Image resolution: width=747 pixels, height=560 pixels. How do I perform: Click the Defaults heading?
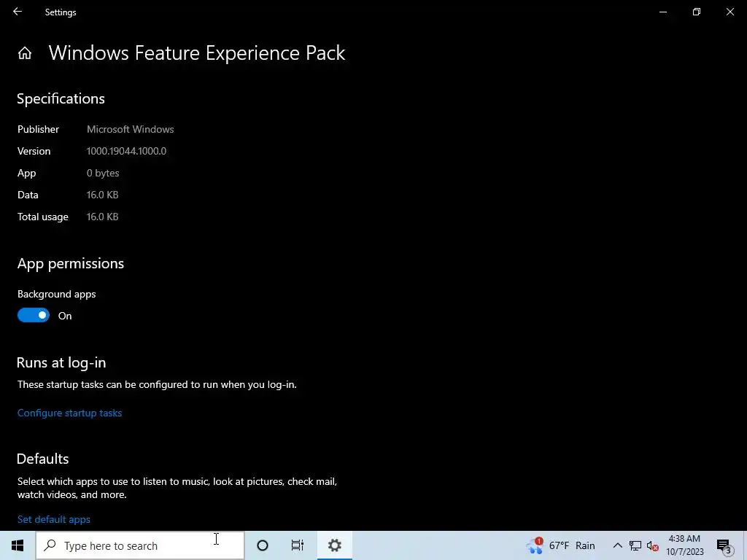43,459
